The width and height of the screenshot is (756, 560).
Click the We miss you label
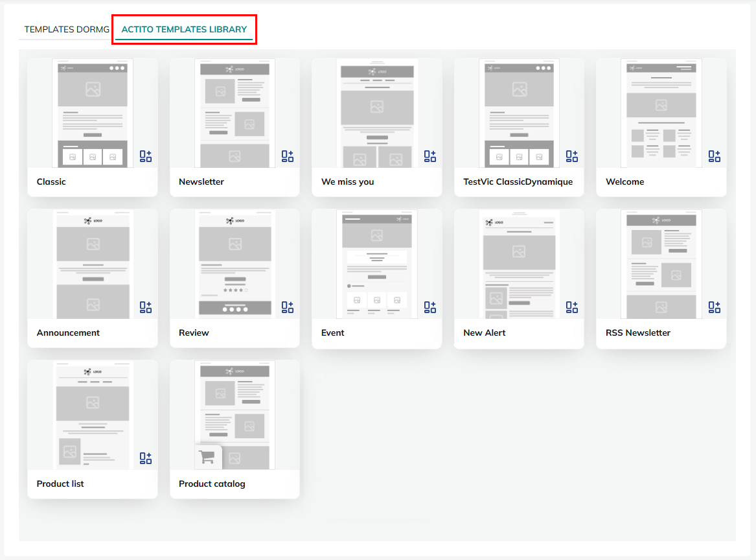[x=348, y=182]
